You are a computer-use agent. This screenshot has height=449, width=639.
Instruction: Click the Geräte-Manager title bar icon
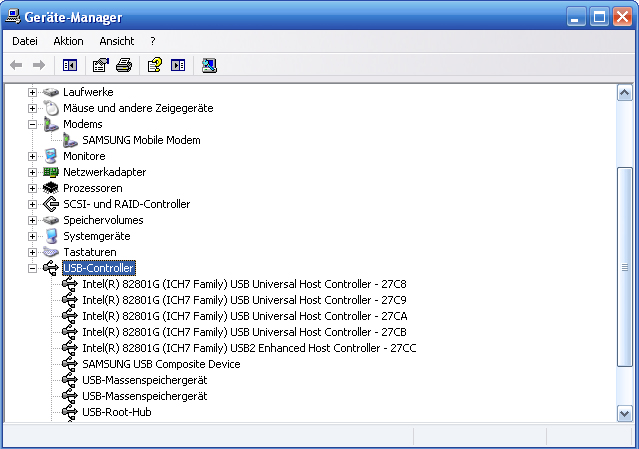click(13, 16)
